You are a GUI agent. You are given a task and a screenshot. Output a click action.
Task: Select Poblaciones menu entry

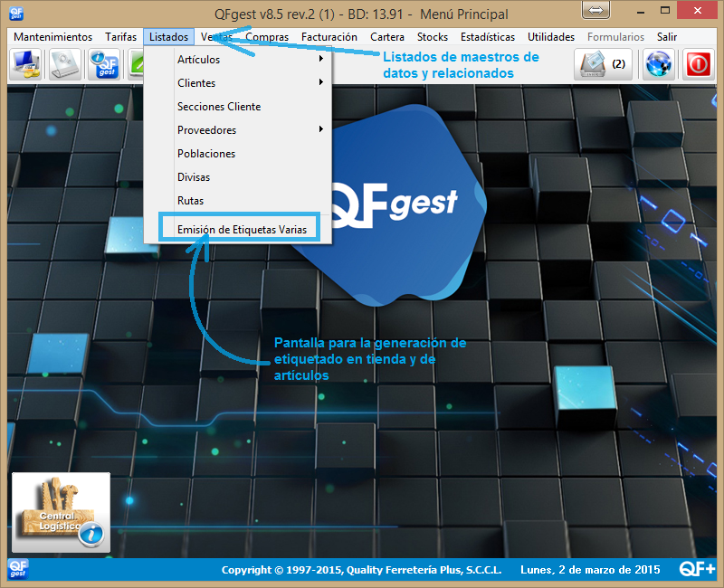coord(238,154)
